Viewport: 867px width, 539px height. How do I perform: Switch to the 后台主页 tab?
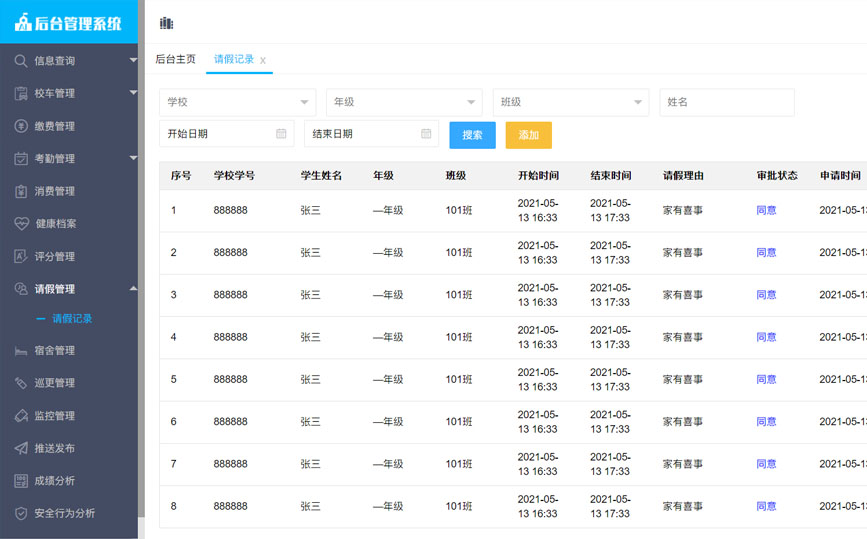click(175, 59)
